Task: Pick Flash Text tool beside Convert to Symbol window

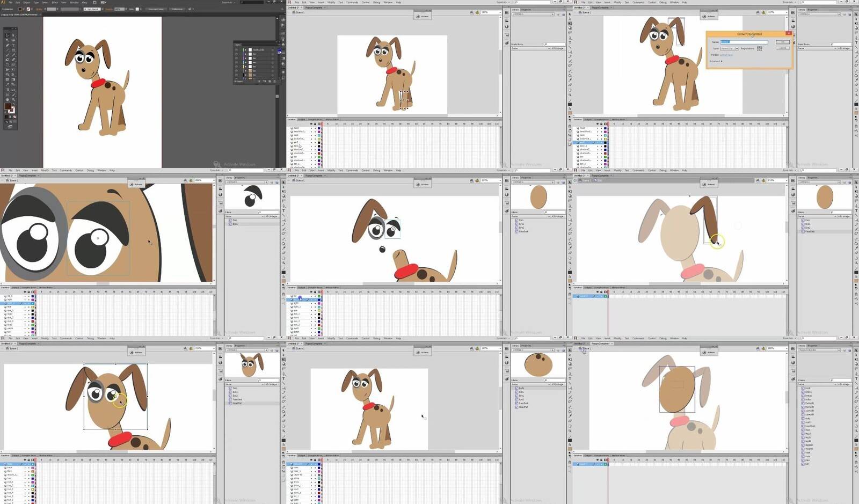Action: click(856, 42)
